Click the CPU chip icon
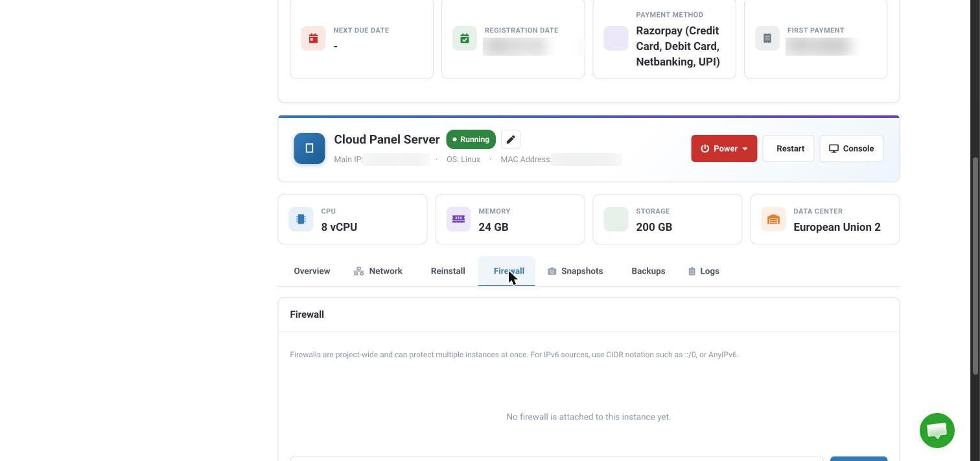Image resolution: width=980 pixels, height=461 pixels. point(301,219)
